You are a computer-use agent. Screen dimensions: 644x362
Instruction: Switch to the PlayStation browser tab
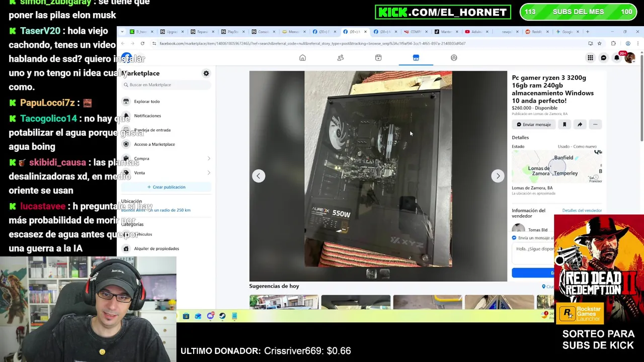pyautogui.click(x=232, y=32)
